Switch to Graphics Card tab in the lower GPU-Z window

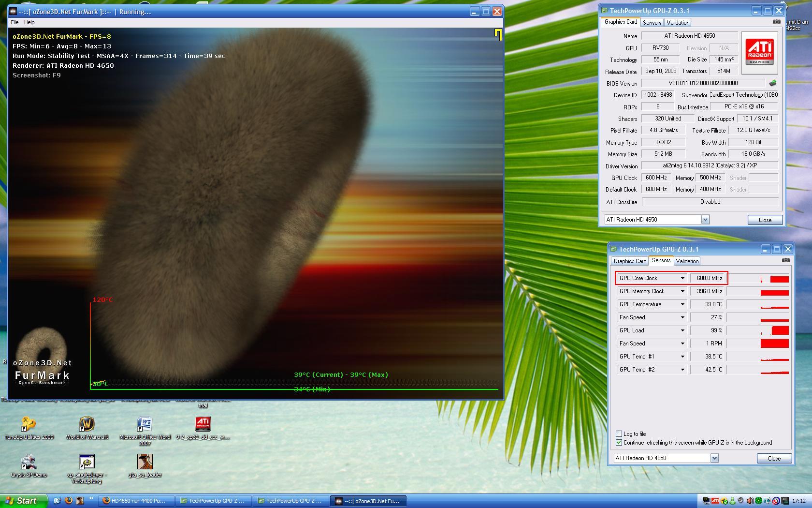coord(630,261)
